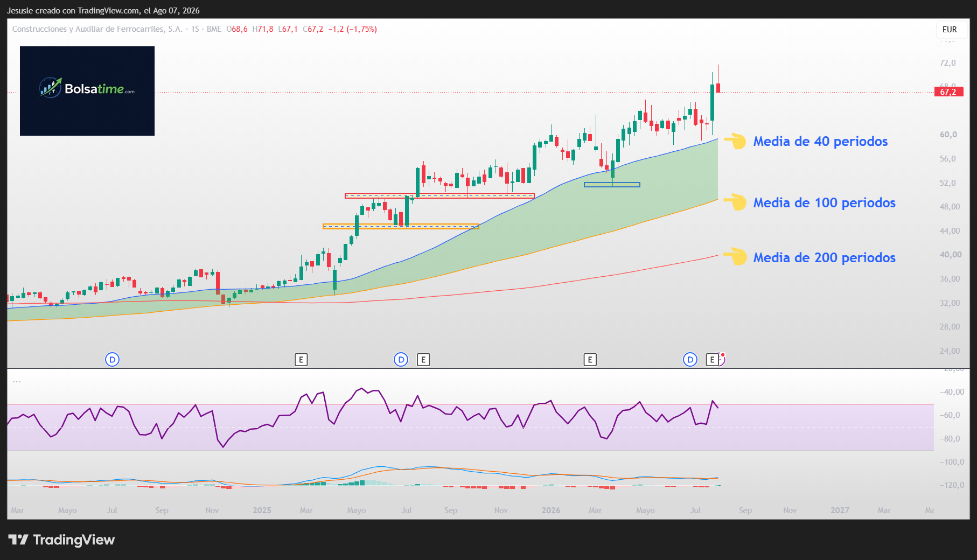977x560 pixels.
Task: Click the −120,0 indicator scale label
Action: point(952,485)
